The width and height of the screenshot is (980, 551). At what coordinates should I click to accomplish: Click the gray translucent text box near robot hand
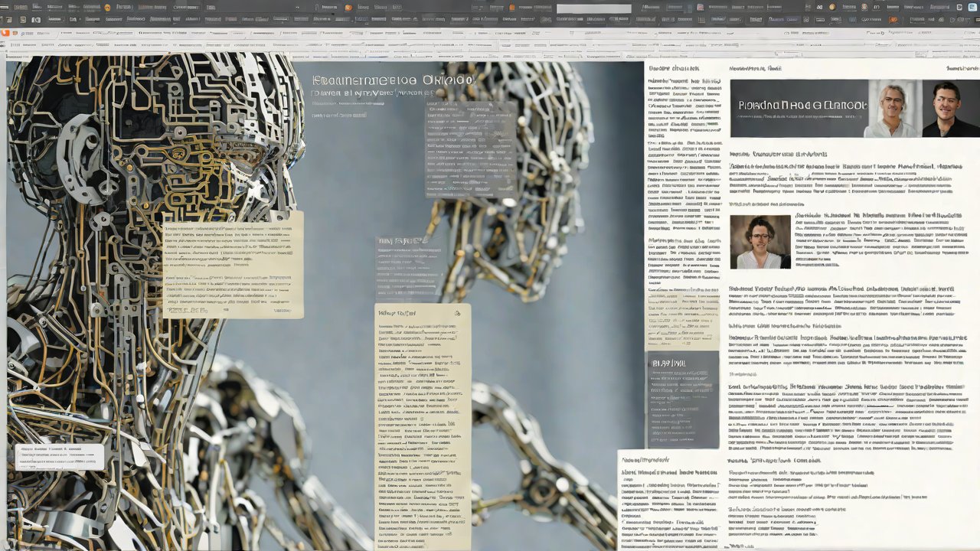[469, 138]
